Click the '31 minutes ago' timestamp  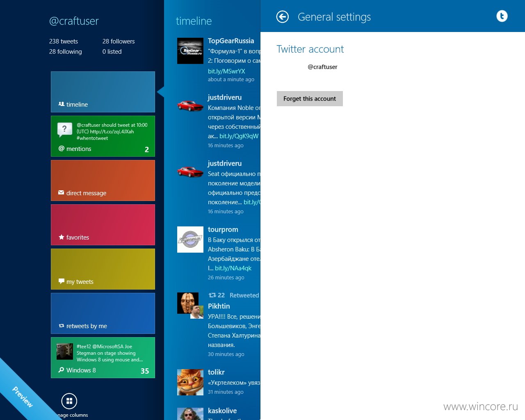[226, 392]
